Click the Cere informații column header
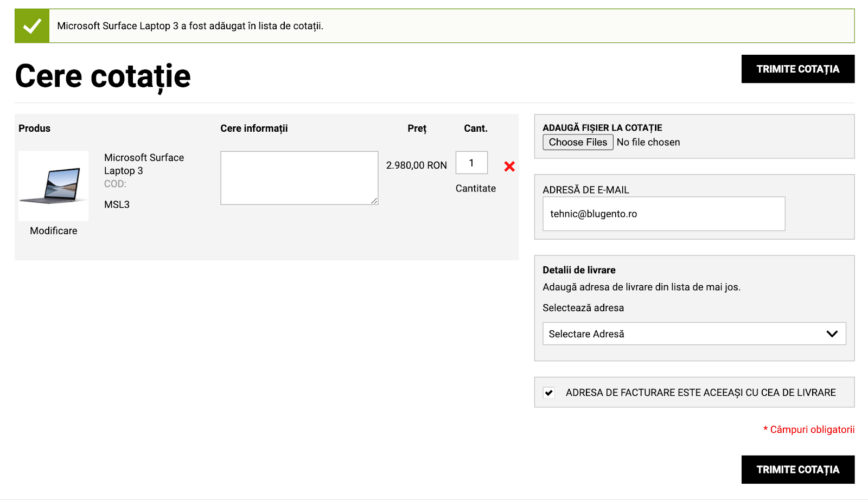 (254, 129)
